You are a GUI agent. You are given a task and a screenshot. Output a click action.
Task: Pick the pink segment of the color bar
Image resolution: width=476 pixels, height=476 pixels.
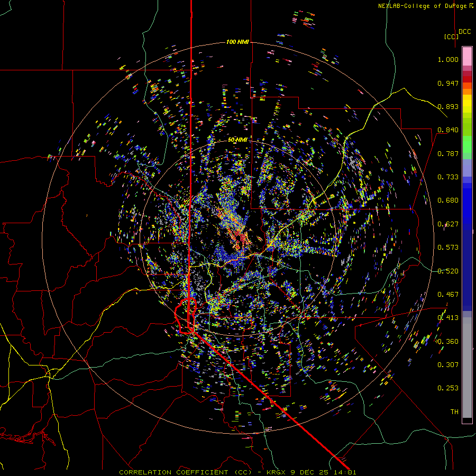click(467, 57)
